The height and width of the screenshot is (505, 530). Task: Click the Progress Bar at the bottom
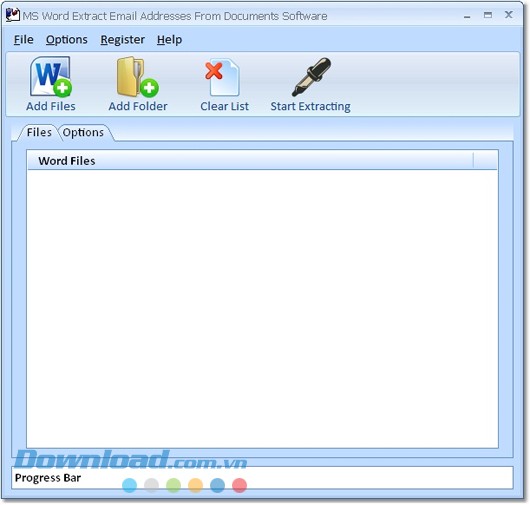(262, 478)
